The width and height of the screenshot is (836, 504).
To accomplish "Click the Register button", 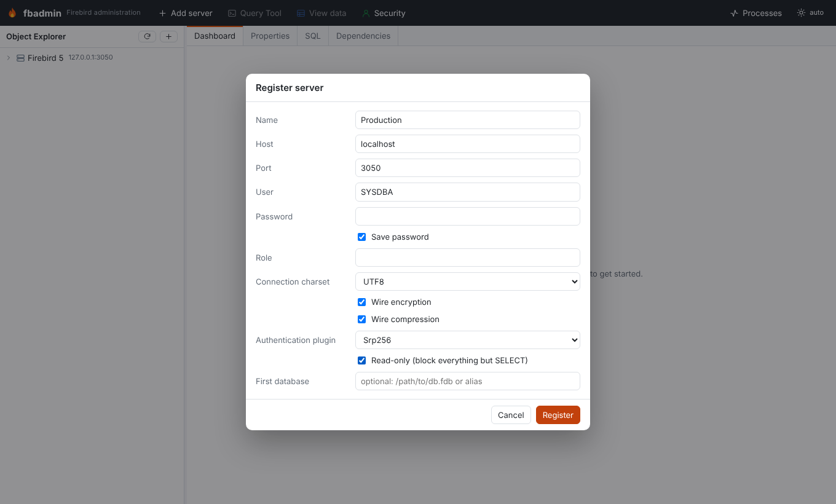I will tap(558, 415).
